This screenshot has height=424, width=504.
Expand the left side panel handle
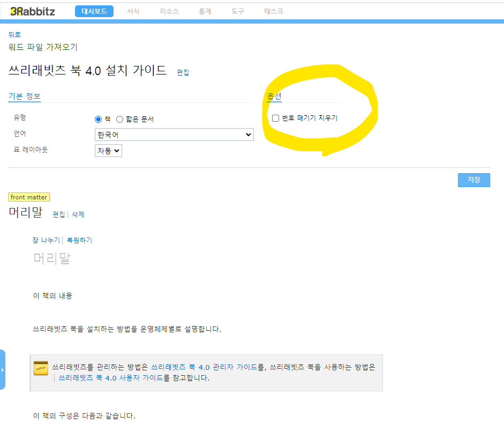tap(3, 370)
